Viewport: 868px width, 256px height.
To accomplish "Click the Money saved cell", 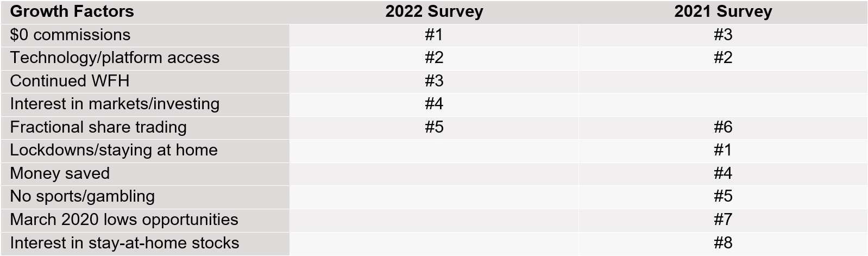I will (x=60, y=173).
